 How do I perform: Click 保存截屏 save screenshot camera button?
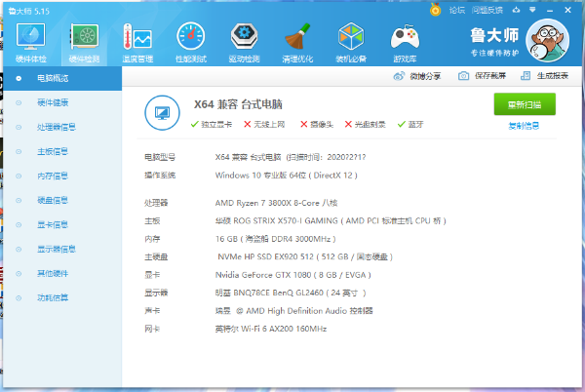(482, 76)
